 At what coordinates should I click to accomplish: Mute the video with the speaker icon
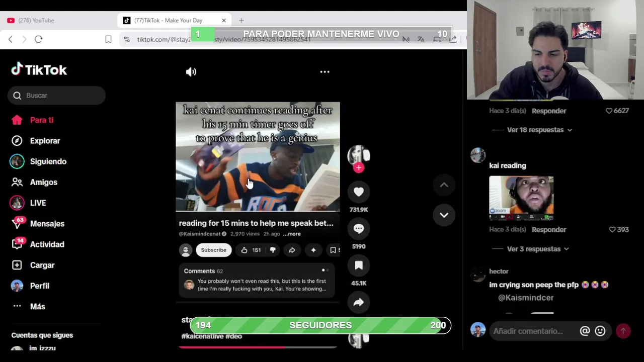(x=191, y=72)
